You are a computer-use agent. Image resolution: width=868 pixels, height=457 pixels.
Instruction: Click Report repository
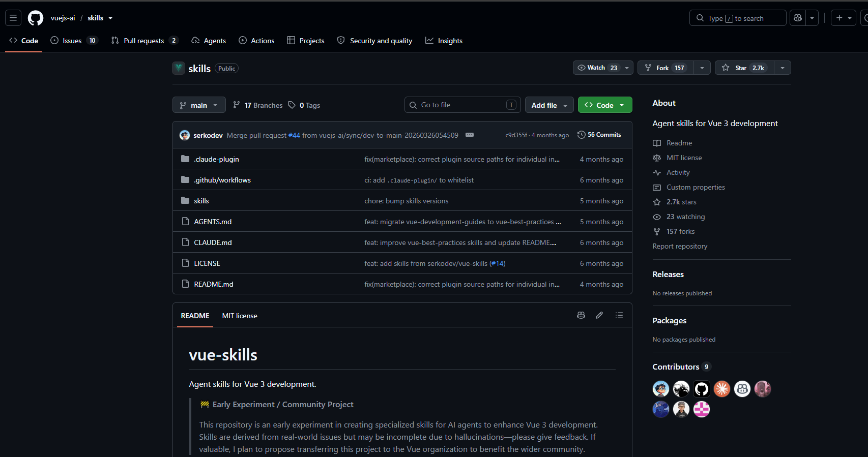tap(680, 246)
